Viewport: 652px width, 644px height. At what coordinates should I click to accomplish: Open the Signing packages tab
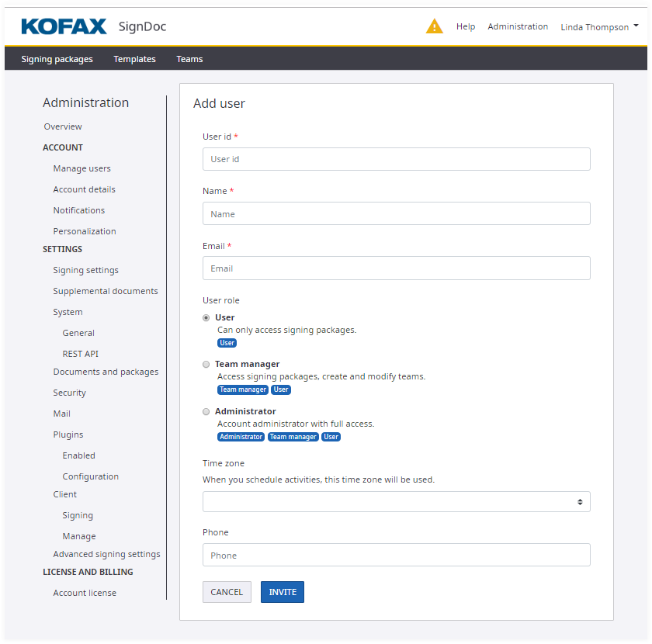click(x=57, y=59)
